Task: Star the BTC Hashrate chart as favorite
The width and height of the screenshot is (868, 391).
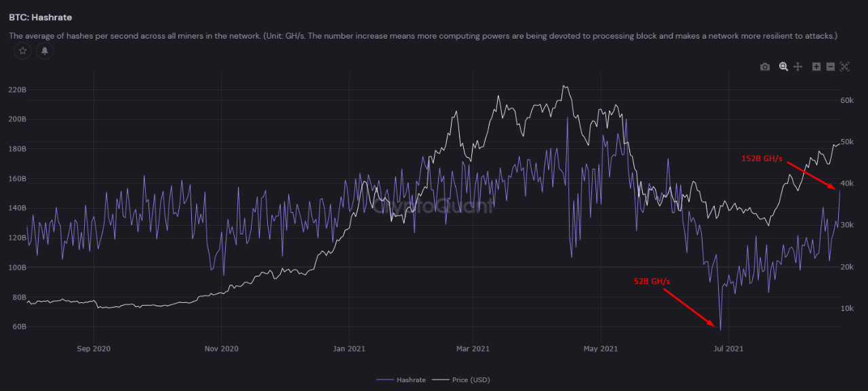Action: (22, 50)
